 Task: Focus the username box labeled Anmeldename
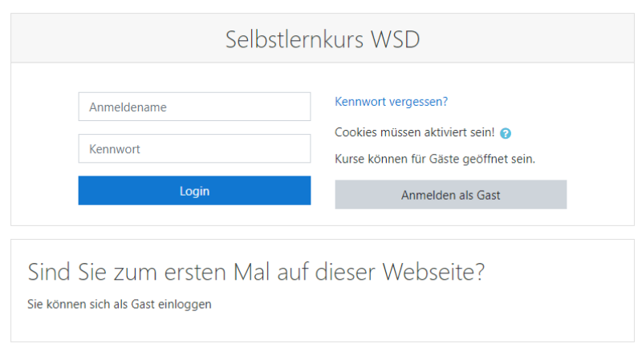[194, 107]
